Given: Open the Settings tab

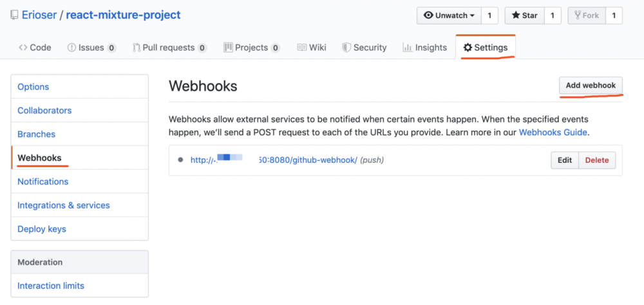Looking at the screenshot, I should point(485,48).
